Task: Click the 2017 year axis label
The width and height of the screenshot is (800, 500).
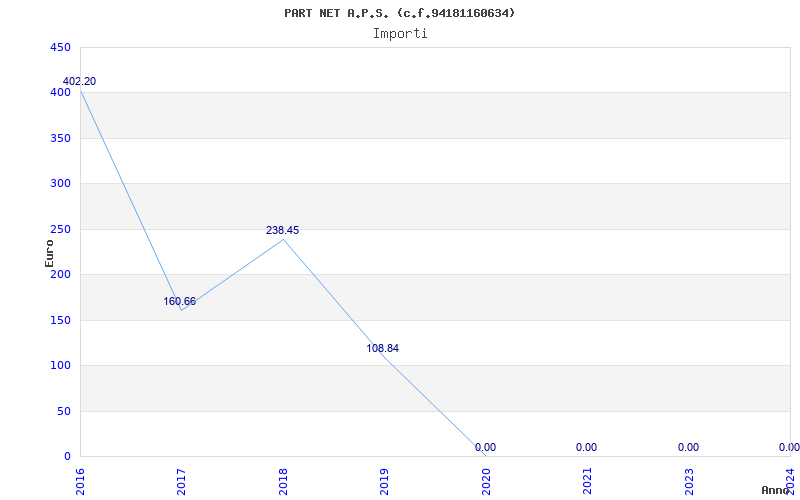Action: tap(182, 480)
